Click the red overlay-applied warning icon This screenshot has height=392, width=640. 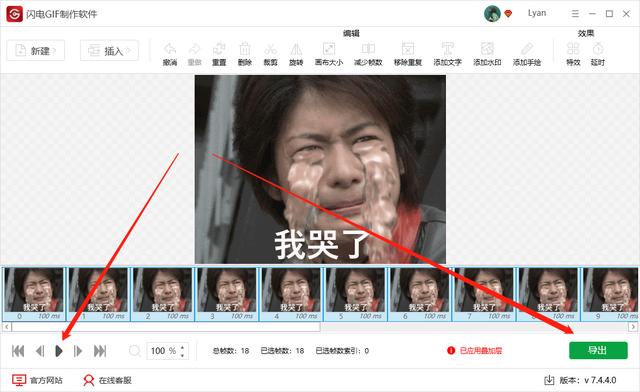tap(451, 350)
